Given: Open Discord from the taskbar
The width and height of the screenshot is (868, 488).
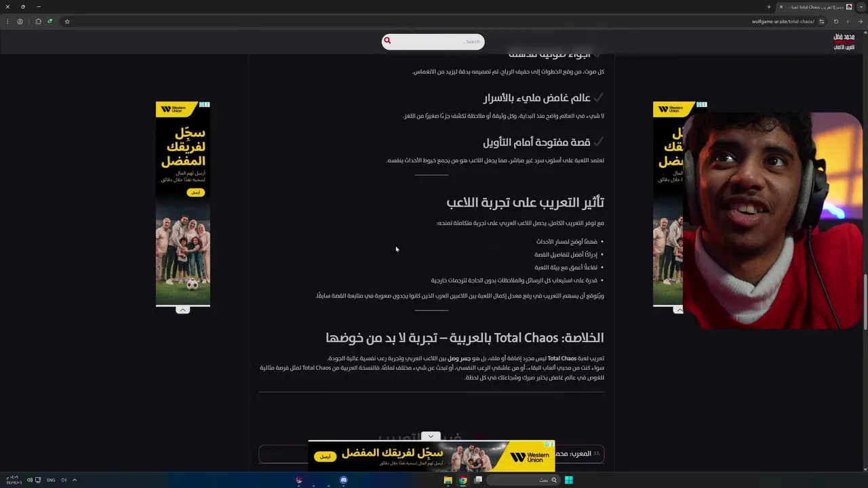Looking at the screenshot, I should click(344, 480).
